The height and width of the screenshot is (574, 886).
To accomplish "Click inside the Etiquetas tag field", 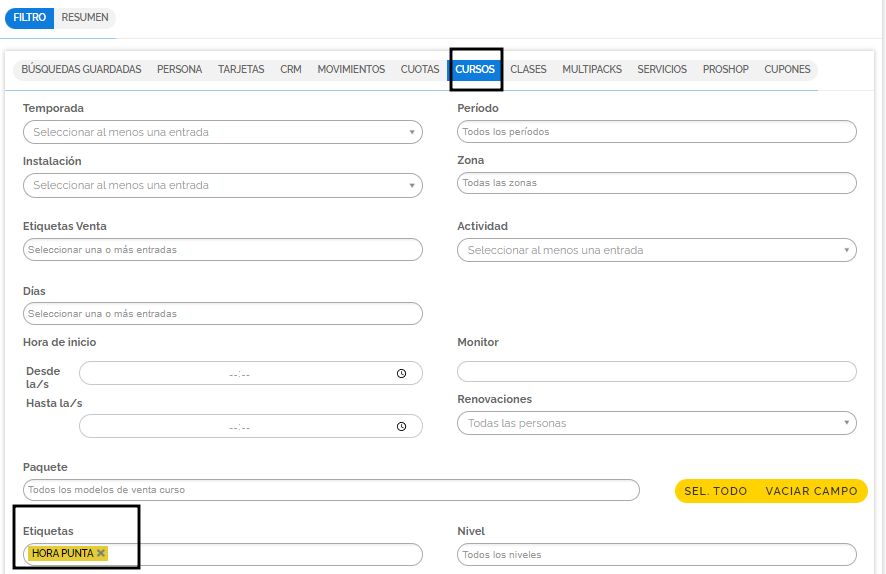I will click(x=223, y=555).
